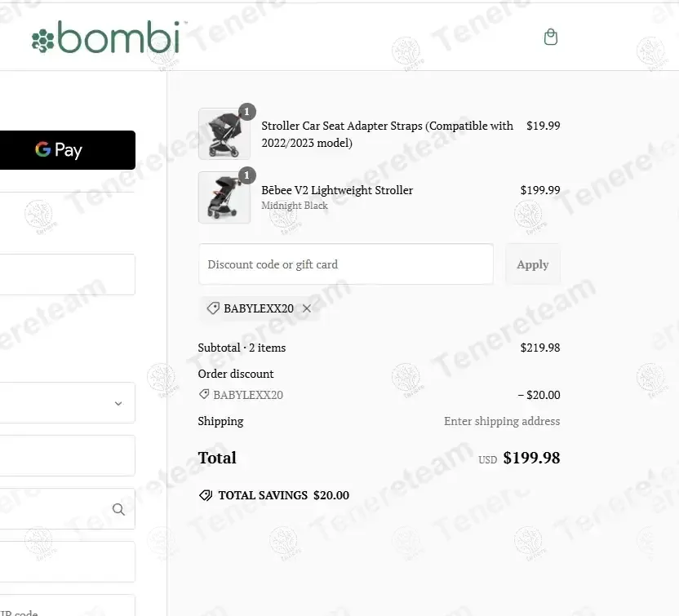679x616 pixels.
Task: Open the shopping bag cart icon
Action: click(x=550, y=37)
